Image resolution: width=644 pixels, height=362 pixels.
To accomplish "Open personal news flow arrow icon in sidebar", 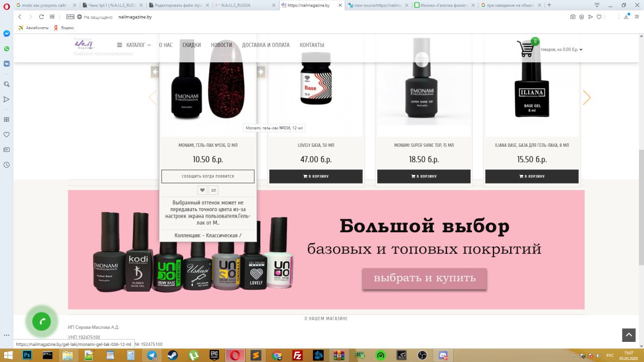I will coord(7,99).
